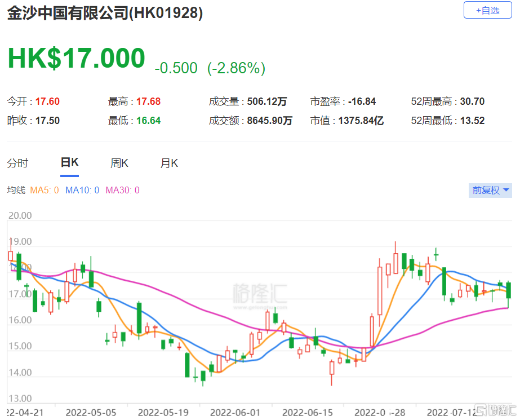The height and width of the screenshot is (420, 520).
Task: Click the 2022-06-01 date on the chart axis
Action: [x=235, y=413]
